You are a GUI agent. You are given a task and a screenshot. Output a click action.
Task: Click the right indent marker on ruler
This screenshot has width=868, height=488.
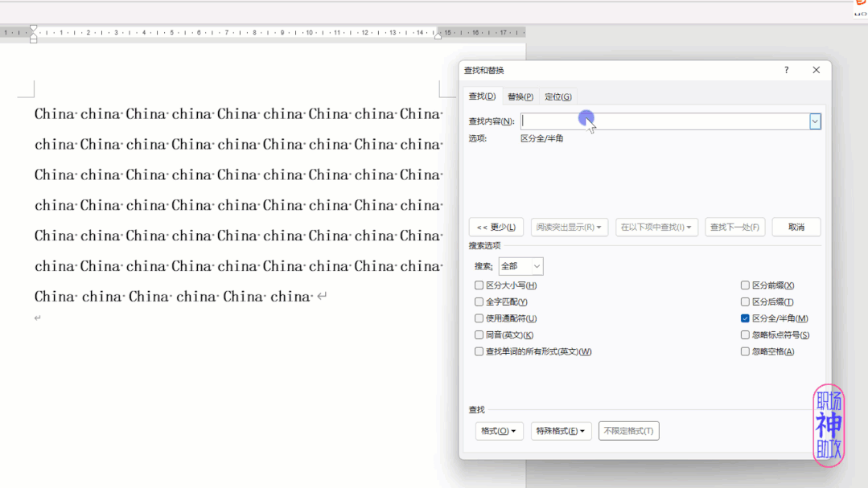tap(438, 36)
